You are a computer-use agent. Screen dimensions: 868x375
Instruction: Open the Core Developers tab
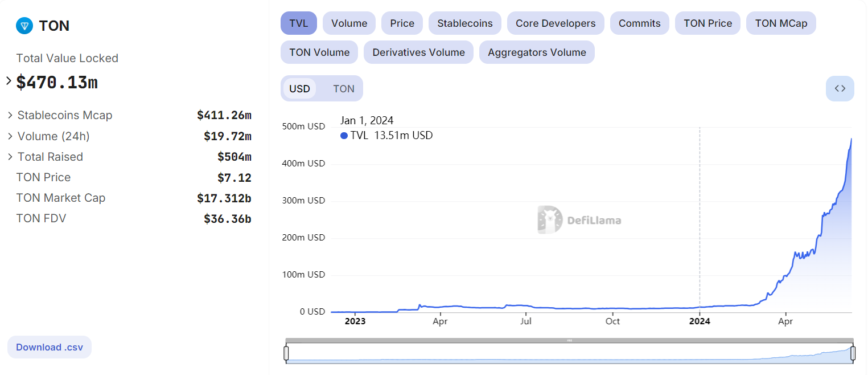pos(555,23)
